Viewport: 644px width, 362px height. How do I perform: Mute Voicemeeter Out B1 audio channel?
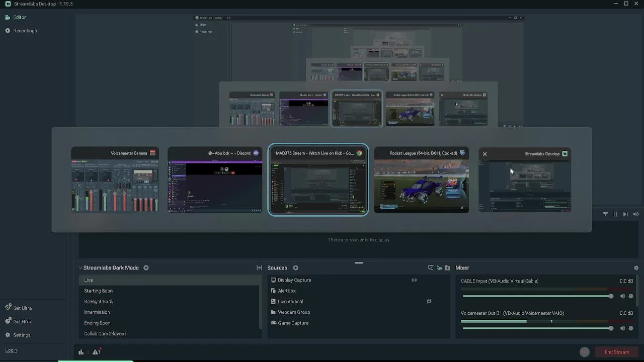click(622, 328)
